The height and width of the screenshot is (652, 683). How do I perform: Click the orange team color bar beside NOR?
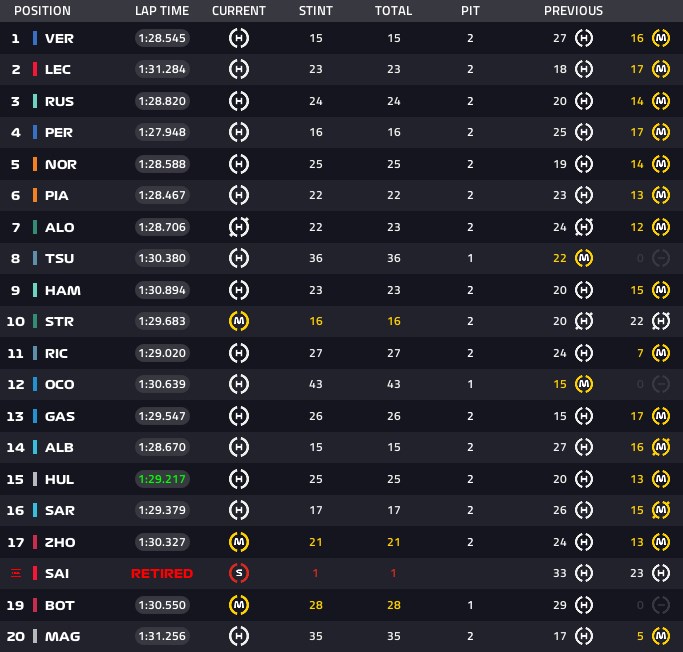(35, 164)
